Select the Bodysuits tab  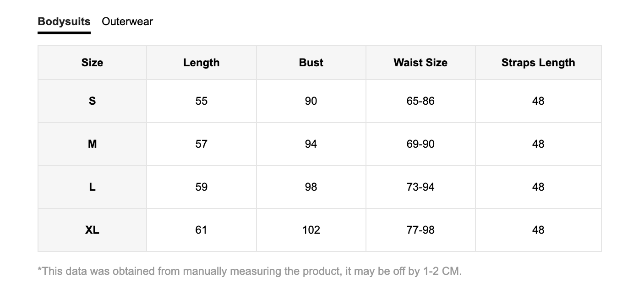pyautogui.click(x=64, y=21)
